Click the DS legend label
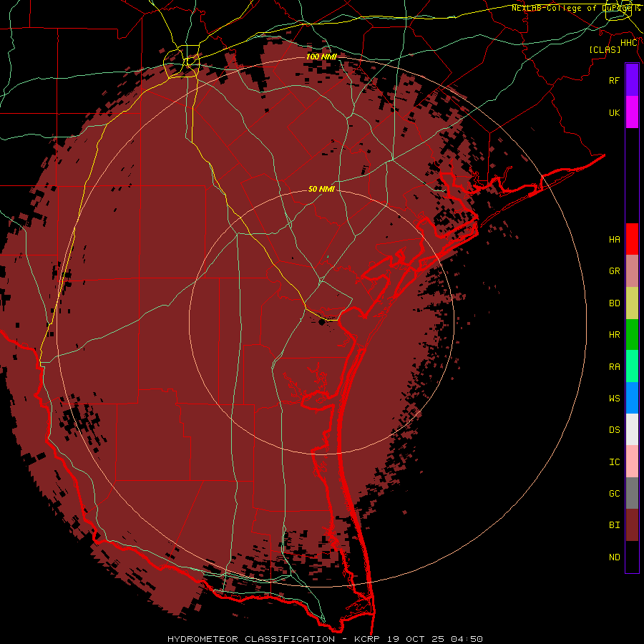Image resolution: width=644 pixels, height=644 pixels. pyautogui.click(x=614, y=430)
